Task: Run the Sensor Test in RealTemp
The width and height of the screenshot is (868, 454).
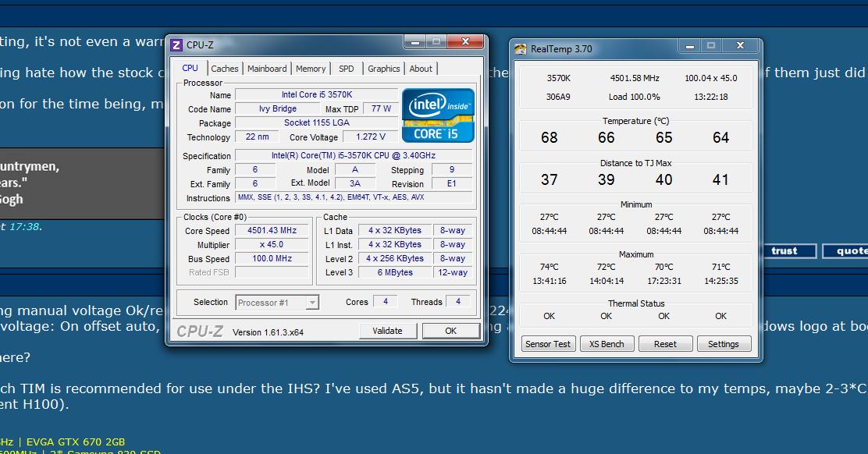Action: coord(548,344)
